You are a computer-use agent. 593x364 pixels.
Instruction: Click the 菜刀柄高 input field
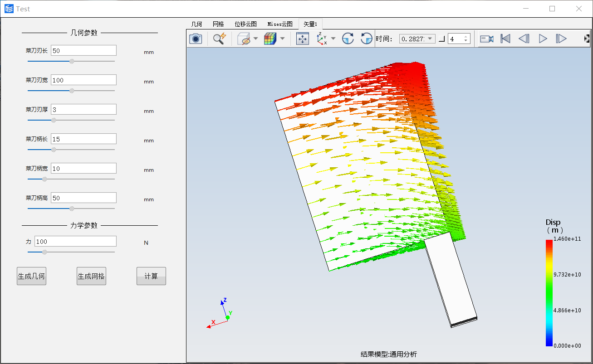[x=83, y=198]
